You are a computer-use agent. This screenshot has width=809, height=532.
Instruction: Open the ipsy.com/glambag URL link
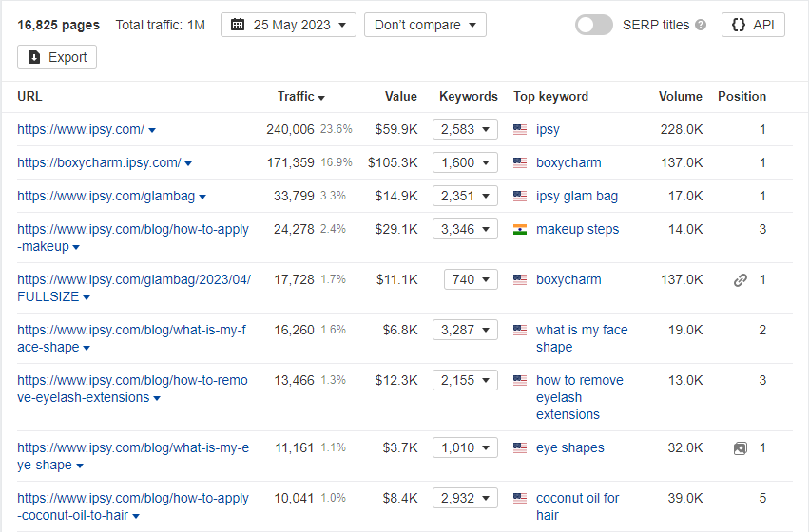106,196
